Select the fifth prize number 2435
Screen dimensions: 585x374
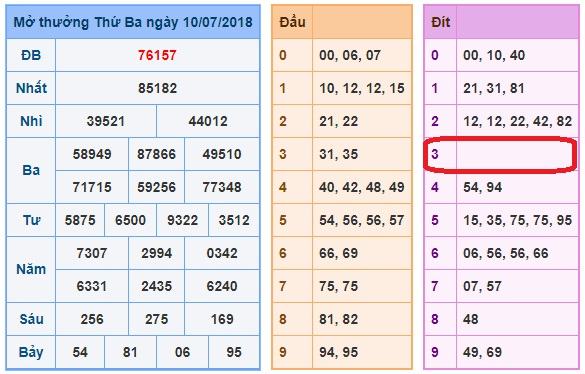(x=156, y=286)
